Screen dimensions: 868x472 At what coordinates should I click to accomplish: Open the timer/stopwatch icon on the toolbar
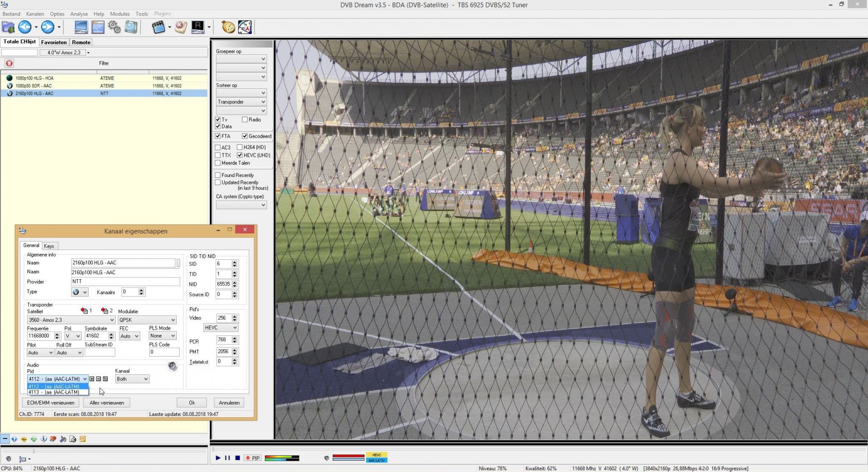[227, 27]
